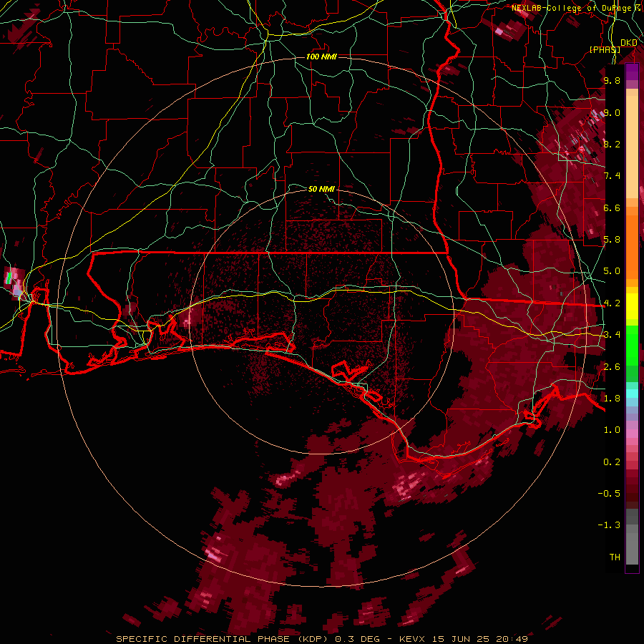Click the 50 NMI range ring label
This screenshot has width=644, height=644.
pos(321,189)
